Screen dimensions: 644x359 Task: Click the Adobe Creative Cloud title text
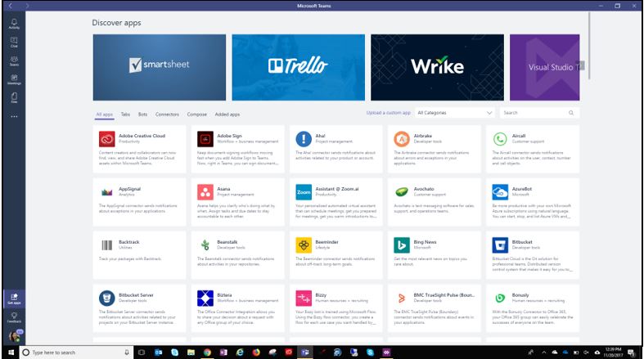142,136
